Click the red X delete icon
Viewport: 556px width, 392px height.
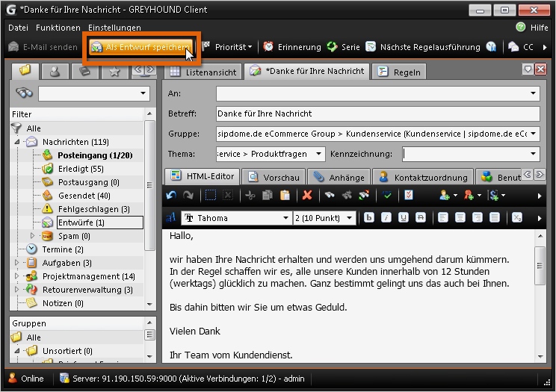(307, 196)
